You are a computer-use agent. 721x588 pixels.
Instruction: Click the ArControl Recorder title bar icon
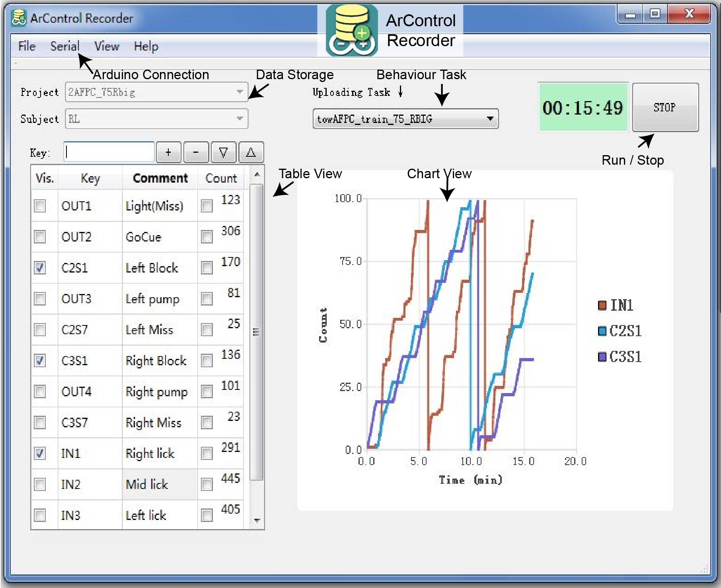pyautogui.click(x=19, y=18)
